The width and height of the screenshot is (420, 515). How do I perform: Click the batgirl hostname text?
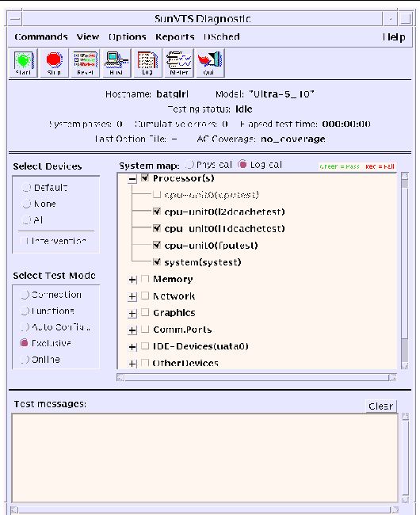pos(173,94)
